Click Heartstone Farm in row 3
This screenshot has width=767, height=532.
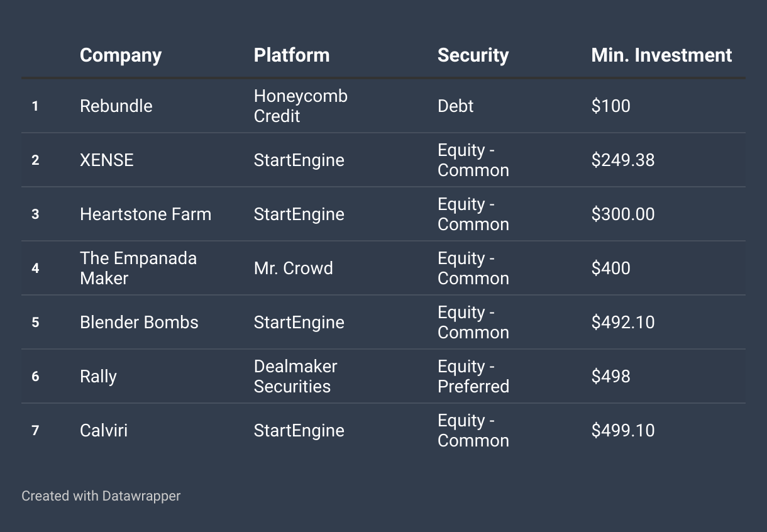(x=145, y=214)
